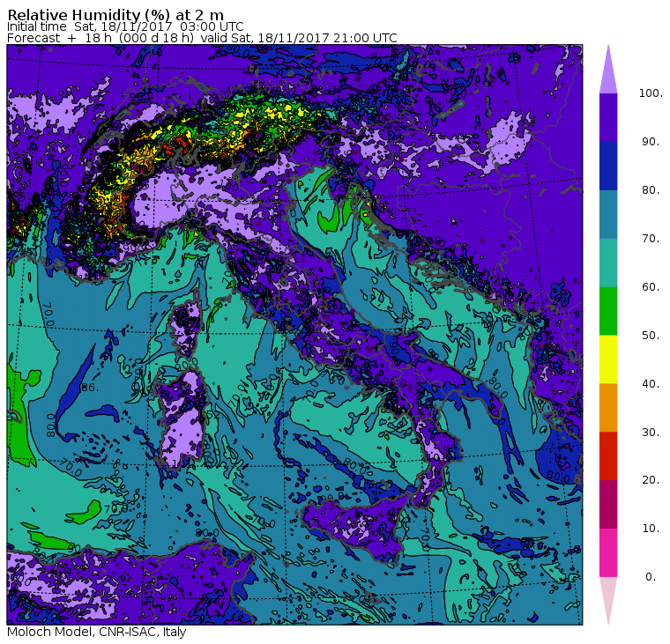Click the '86.' contour label west of Sardinia
The height and width of the screenshot is (644, 670).
click(90, 388)
